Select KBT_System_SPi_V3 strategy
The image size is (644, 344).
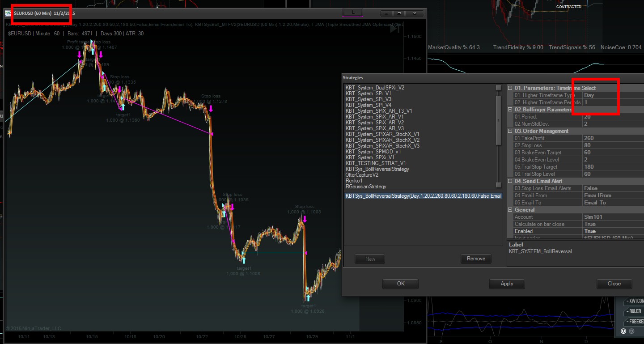click(x=369, y=99)
